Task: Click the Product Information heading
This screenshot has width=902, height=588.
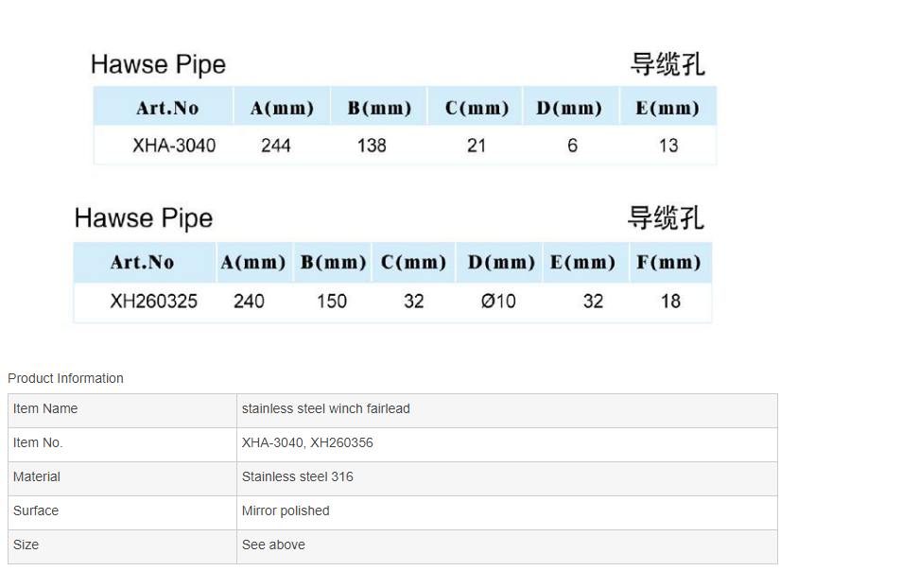Action: coord(65,378)
